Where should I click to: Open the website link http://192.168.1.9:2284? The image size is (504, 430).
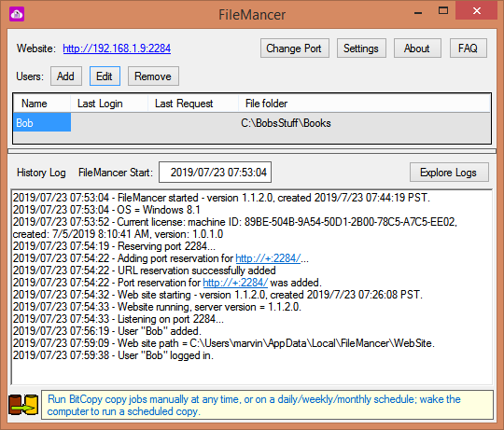[117, 49]
